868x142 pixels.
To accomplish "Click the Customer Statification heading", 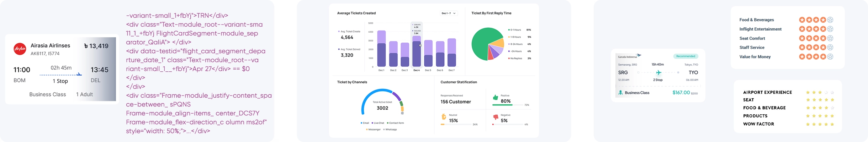I will tap(459, 82).
